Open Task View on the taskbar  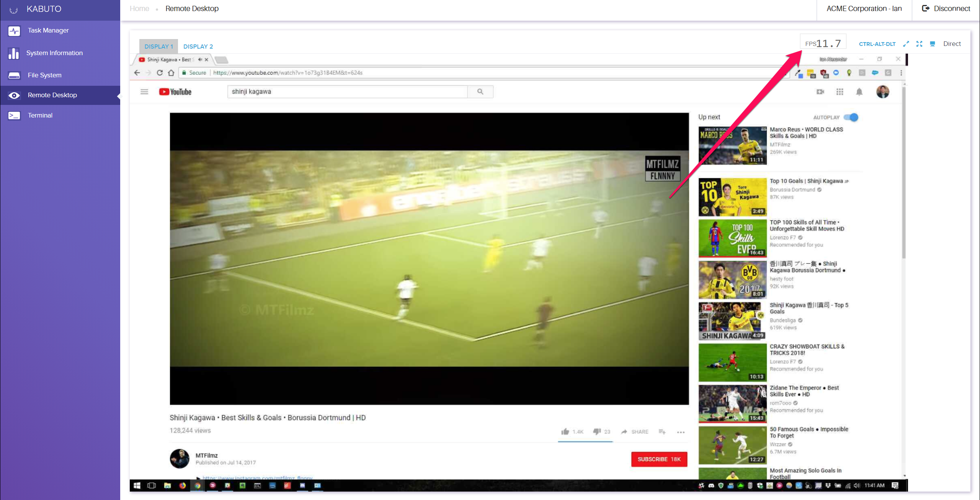tap(152, 485)
